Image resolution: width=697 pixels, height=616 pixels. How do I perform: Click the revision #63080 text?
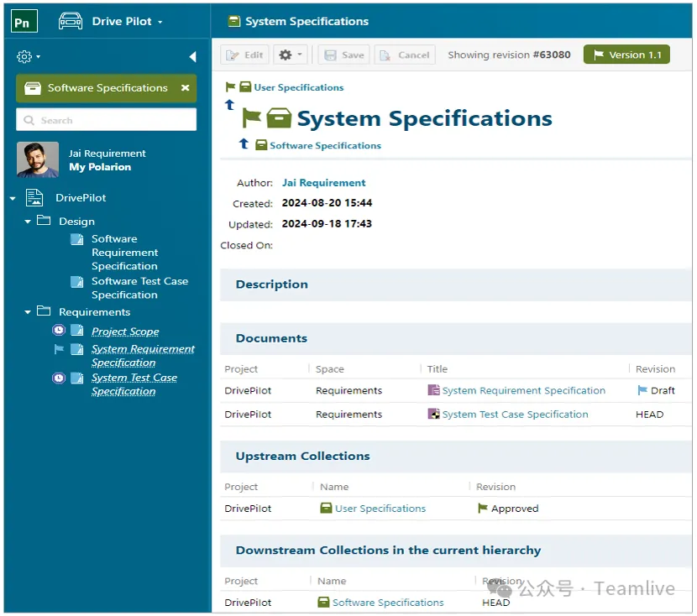(x=552, y=55)
